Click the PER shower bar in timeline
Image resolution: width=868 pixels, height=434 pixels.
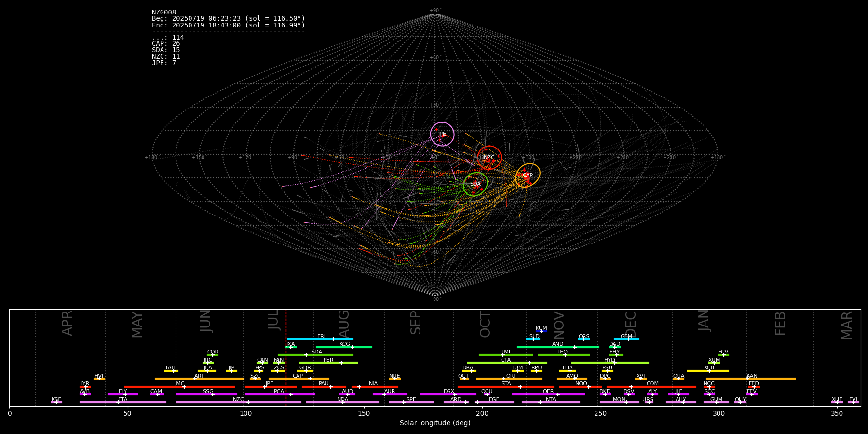(328, 362)
